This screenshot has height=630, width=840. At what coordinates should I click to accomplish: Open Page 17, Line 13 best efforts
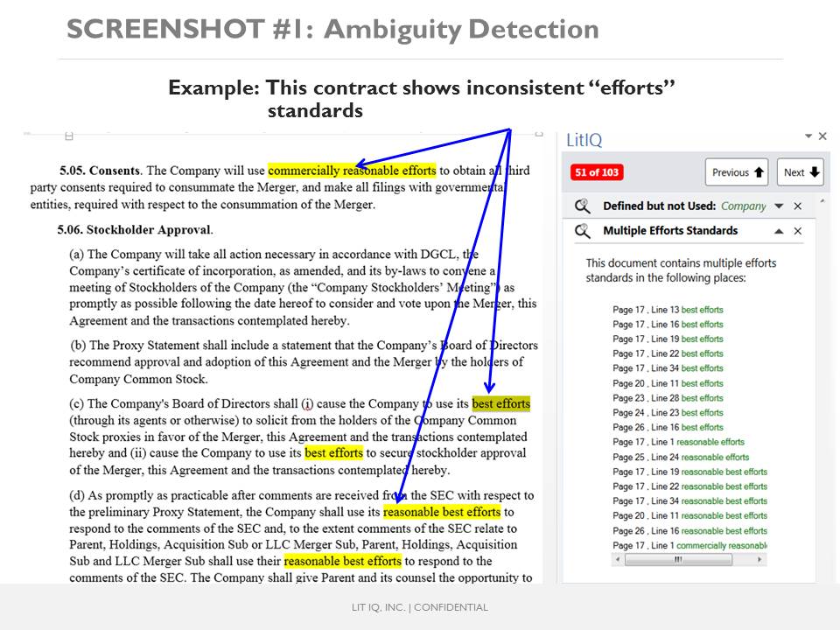pyautogui.click(x=668, y=310)
